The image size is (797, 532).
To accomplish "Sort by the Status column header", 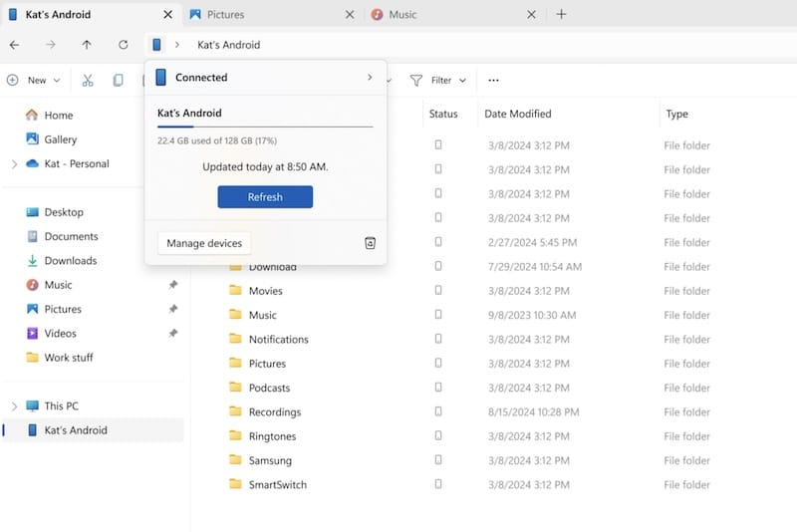I will (443, 114).
